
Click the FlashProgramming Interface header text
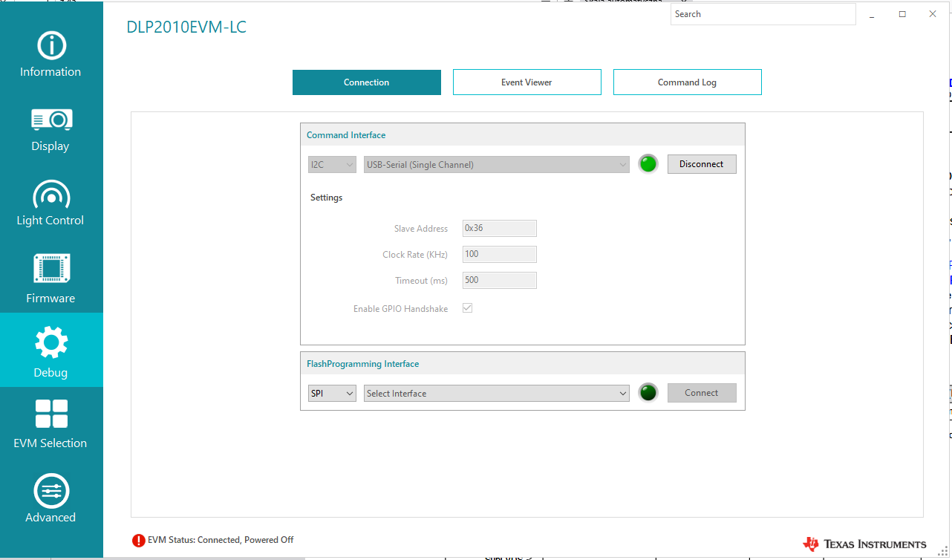click(x=363, y=364)
